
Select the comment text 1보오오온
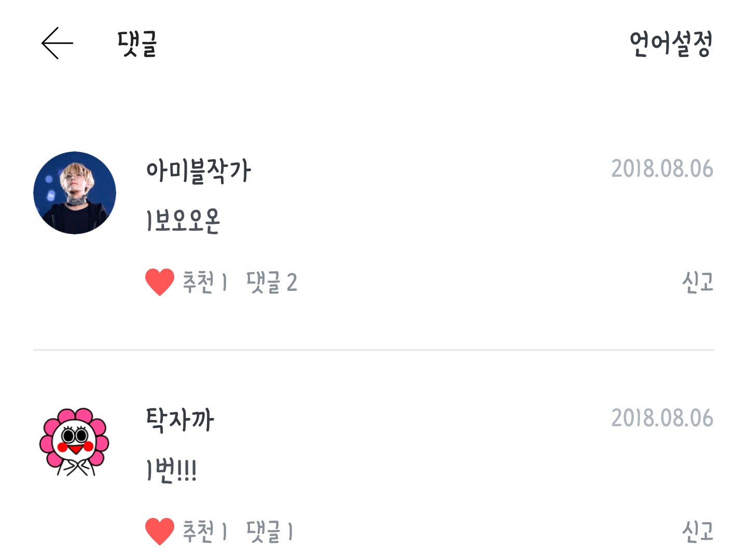point(183,221)
